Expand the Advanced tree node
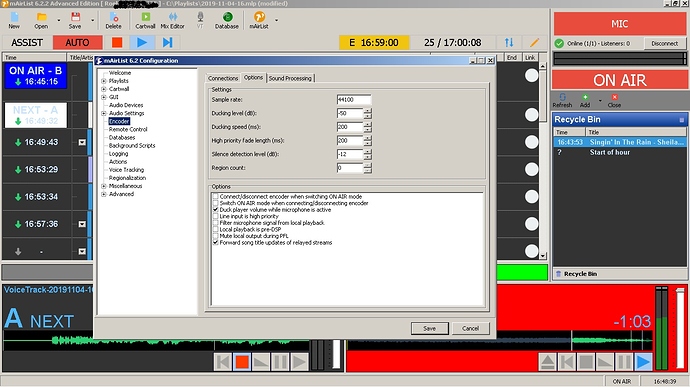690x387 pixels. pos(104,194)
